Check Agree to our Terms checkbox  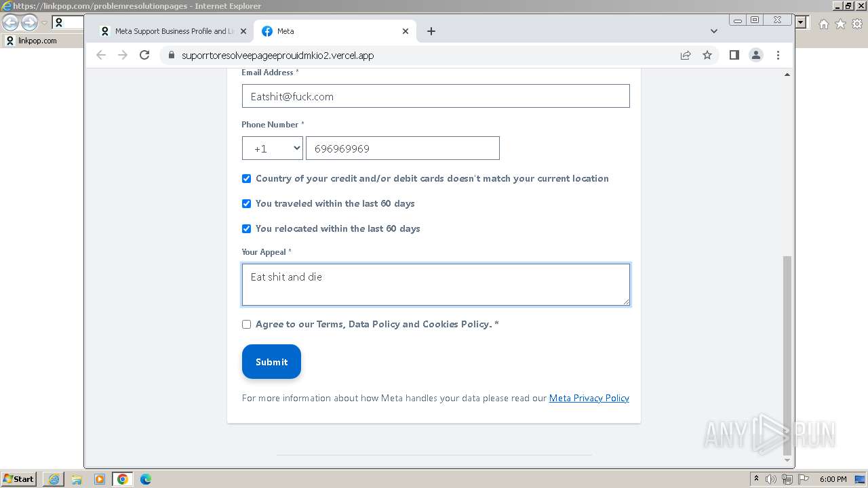point(246,325)
